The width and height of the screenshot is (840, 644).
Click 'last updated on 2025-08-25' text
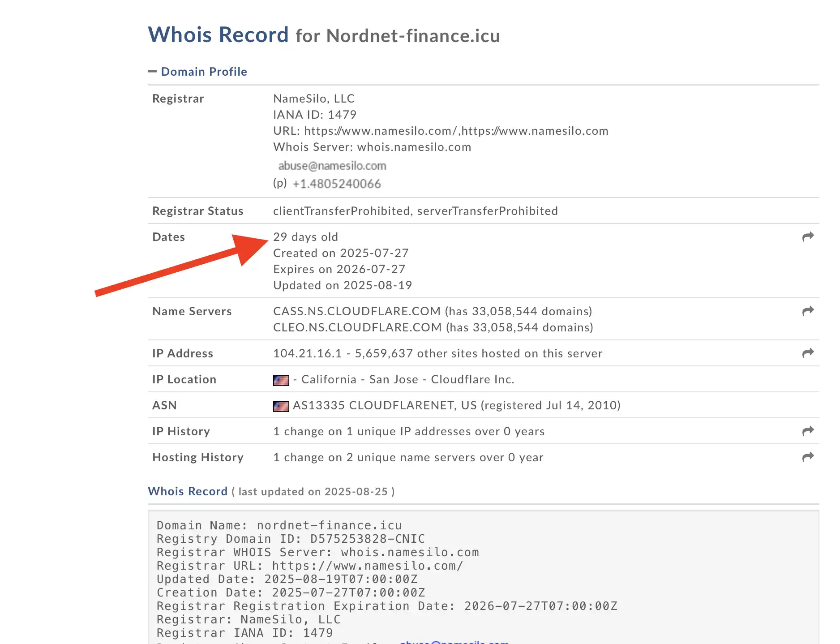tap(313, 492)
